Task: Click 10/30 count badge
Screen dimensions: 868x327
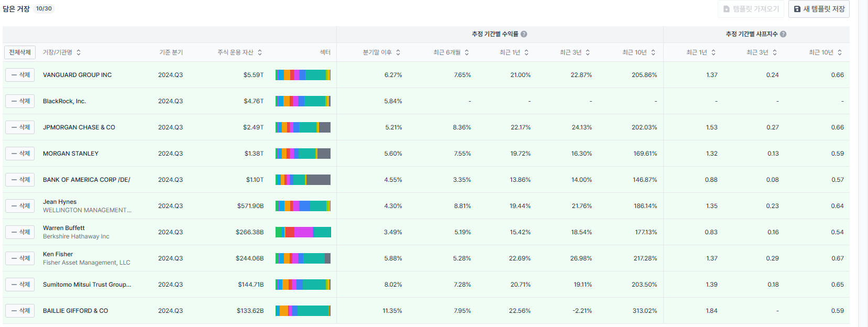Action: 44,9
